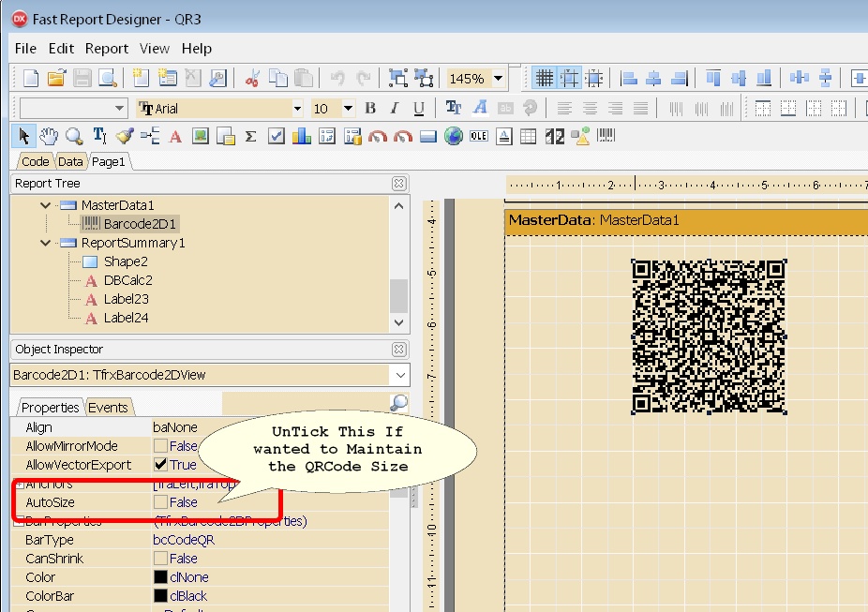The width and height of the screenshot is (868, 612).
Task: Click the Barcode object tool
Action: pyautogui.click(x=606, y=137)
